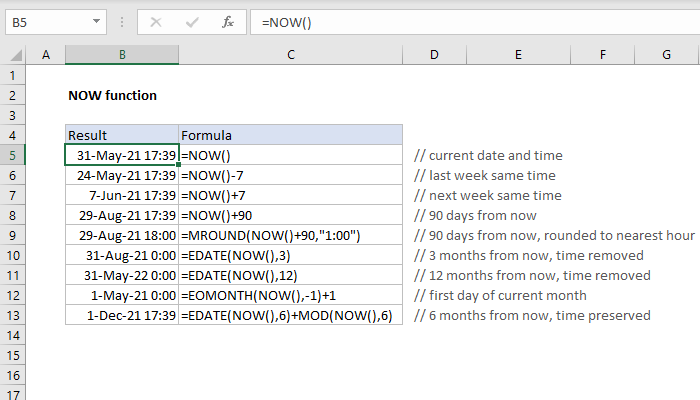The image size is (700, 400).
Task: Click the formula bar grip dots handle
Action: (x=122, y=22)
